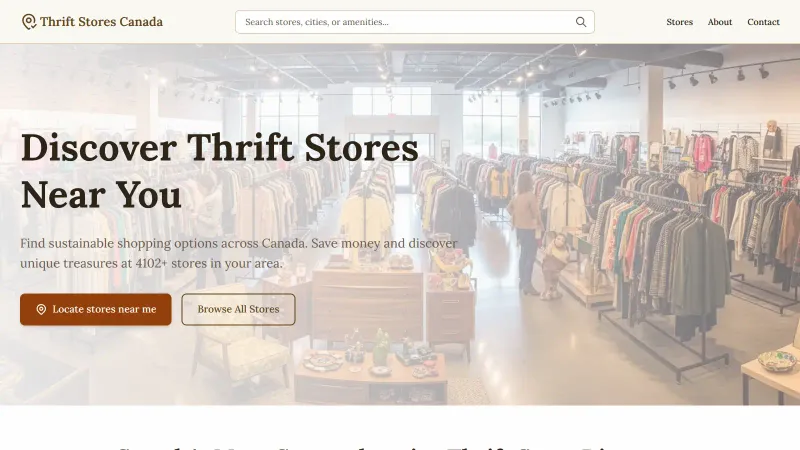Click the Find sustainable shopping options paragraph
The width and height of the screenshot is (800, 450).
[239, 253]
